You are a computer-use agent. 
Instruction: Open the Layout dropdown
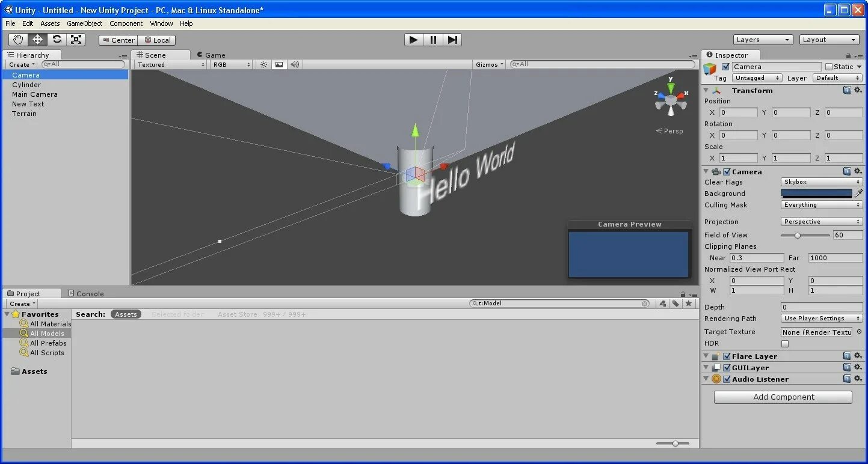(830, 40)
